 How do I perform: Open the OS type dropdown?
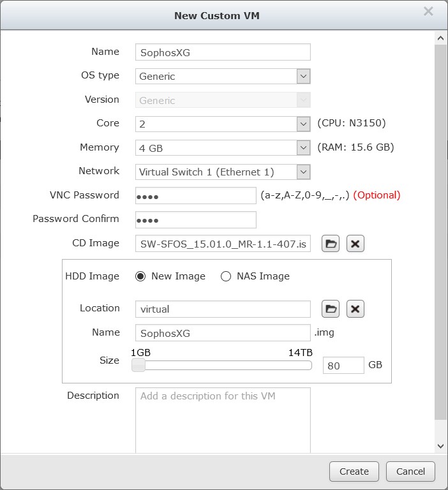point(303,77)
